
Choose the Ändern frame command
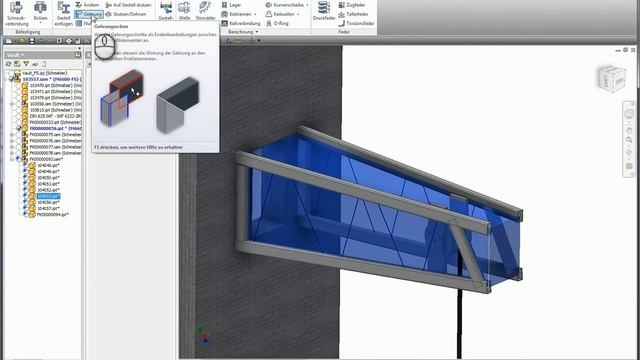pos(87,5)
